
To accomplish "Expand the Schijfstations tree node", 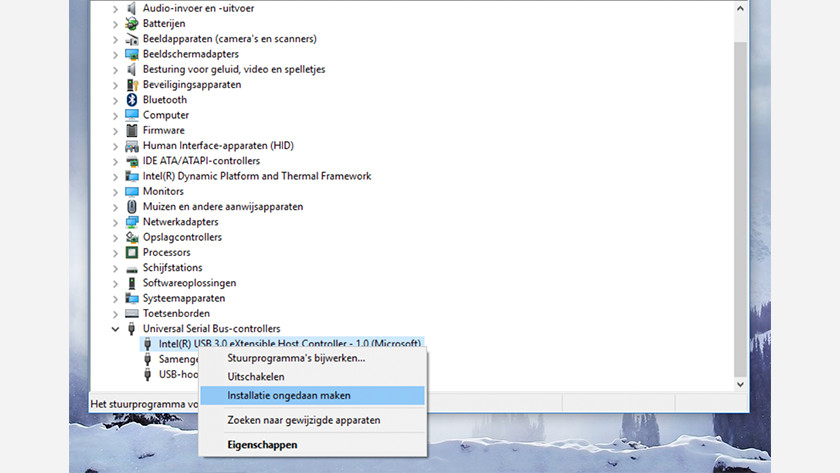I will point(116,268).
